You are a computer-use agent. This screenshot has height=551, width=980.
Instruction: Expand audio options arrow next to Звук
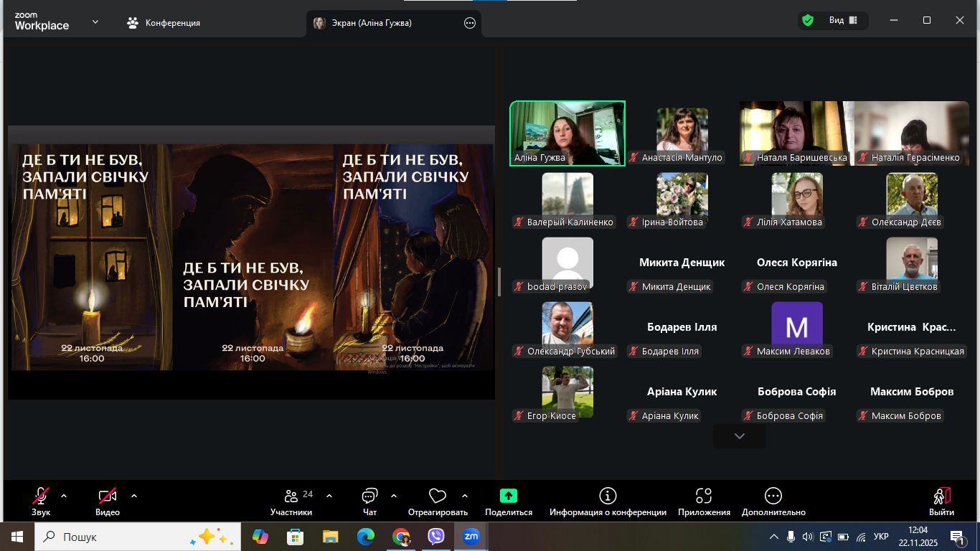click(64, 496)
